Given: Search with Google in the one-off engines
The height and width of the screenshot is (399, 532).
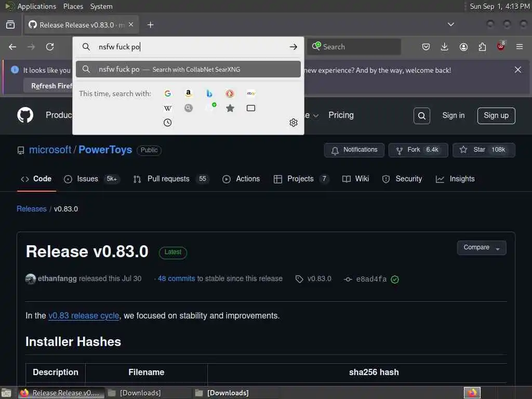Looking at the screenshot, I should [x=168, y=94].
